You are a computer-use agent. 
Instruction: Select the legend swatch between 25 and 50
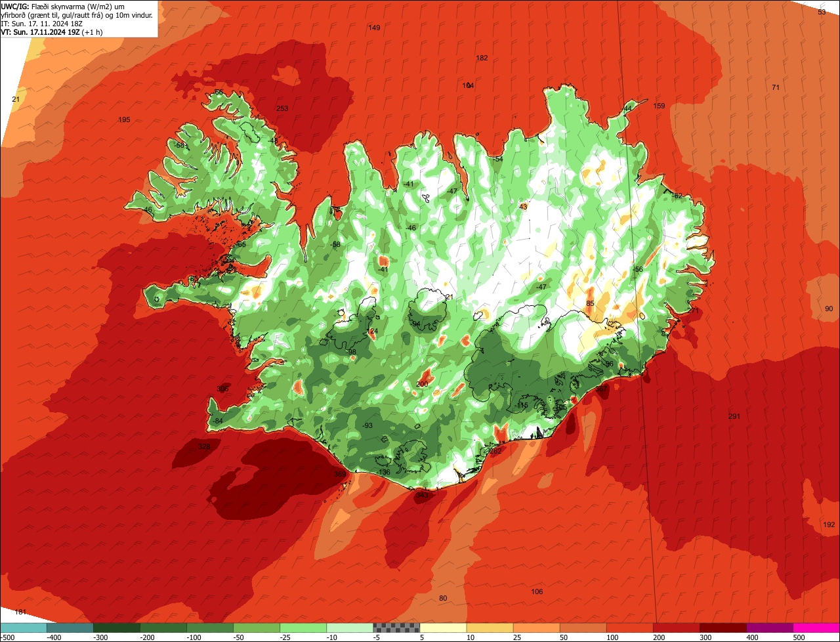(536, 628)
